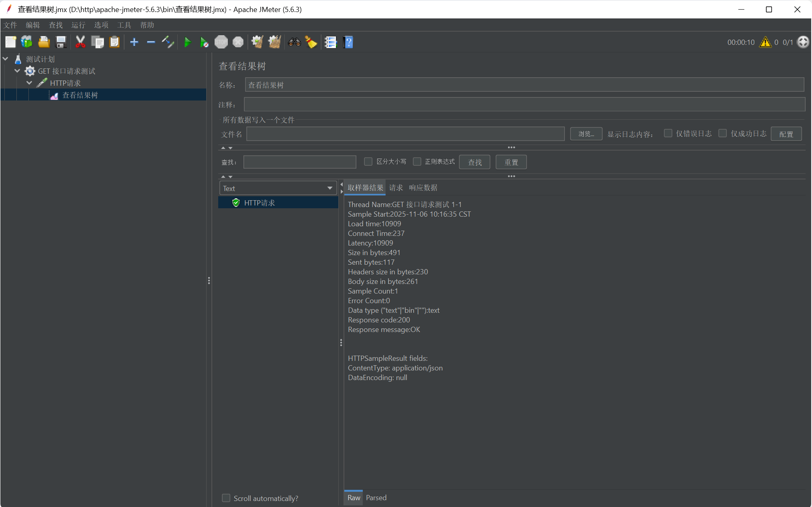Collapse the HTTP请求 tree node
812x507 pixels.
[29, 83]
